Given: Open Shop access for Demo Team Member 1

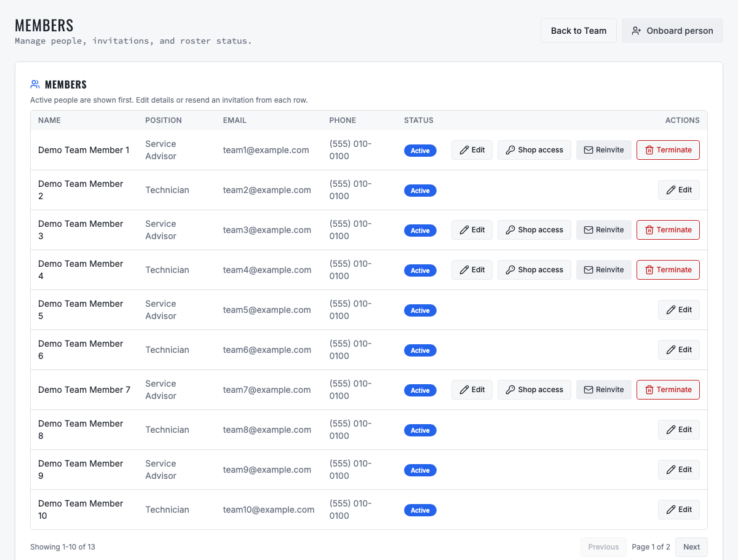Looking at the screenshot, I should [x=534, y=150].
